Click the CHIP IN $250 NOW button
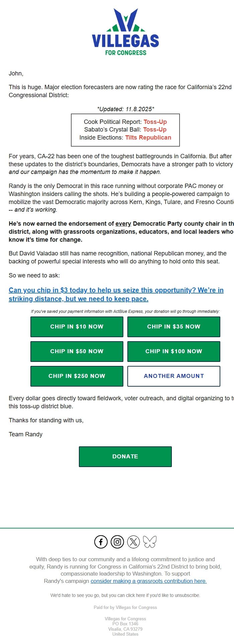 [77, 376]
